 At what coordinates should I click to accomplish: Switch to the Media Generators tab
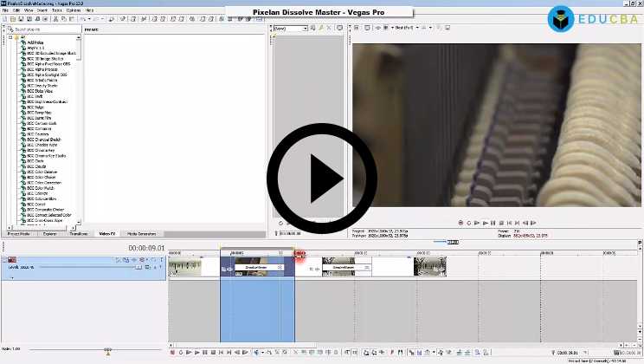tap(141, 234)
